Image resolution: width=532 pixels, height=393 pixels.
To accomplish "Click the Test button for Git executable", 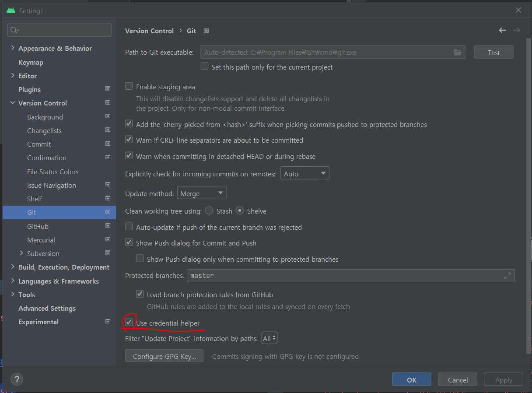I will 493,53.
